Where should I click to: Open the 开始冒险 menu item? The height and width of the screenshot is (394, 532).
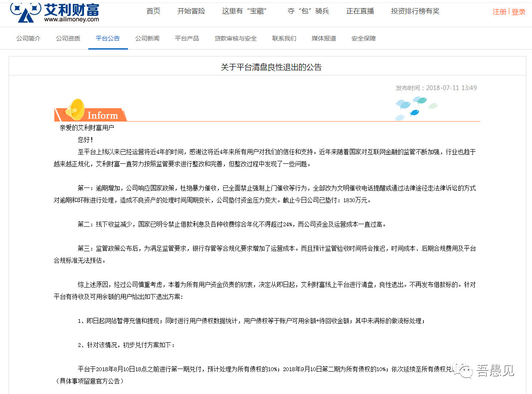[x=191, y=11]
